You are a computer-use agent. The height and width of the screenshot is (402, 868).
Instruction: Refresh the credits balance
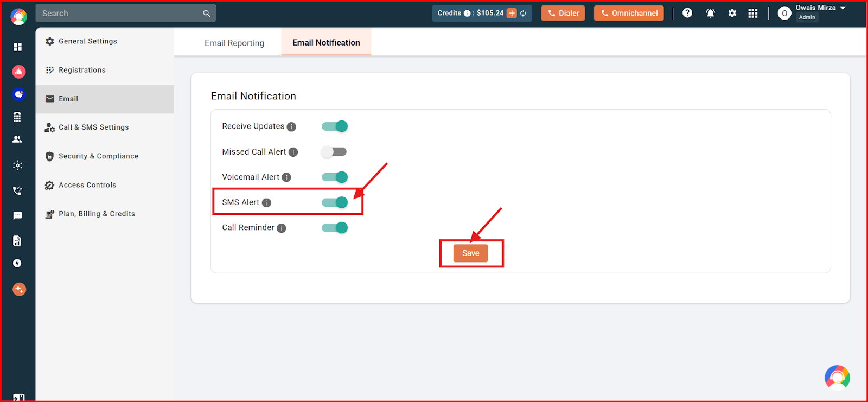[x=523, y=14]
